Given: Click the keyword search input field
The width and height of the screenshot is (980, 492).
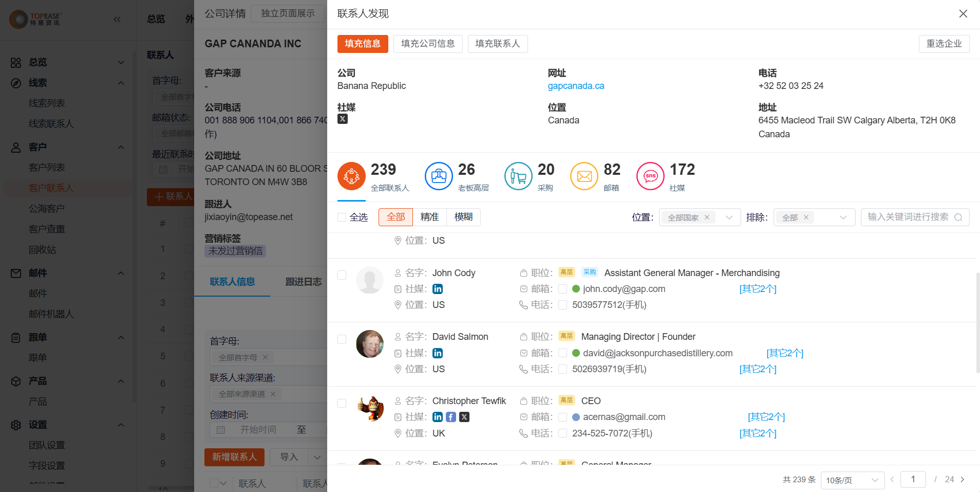Looking at the screenshot, I should (909, 217).
